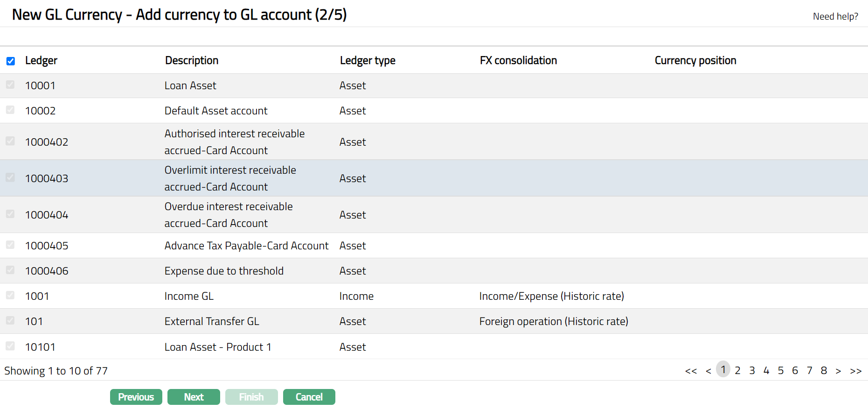Toggle checkbox for Income GL ledger 1001
868x417 pixels.
pyautogui.click(x=10, y=296)
